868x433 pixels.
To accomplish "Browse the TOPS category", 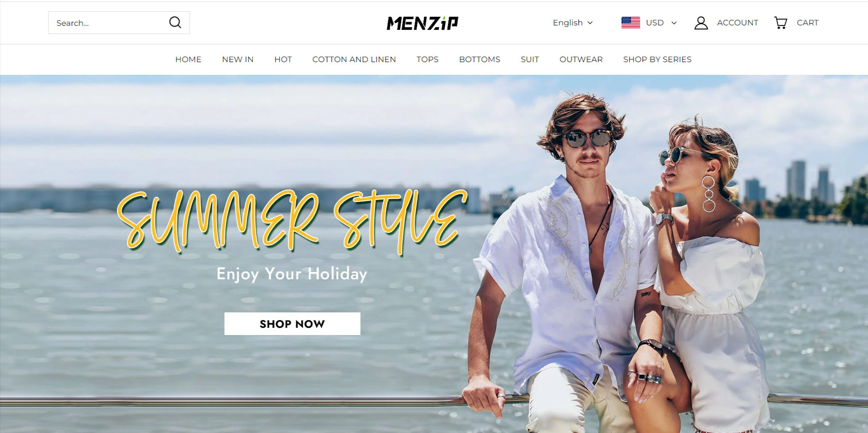I will point(427,59).
